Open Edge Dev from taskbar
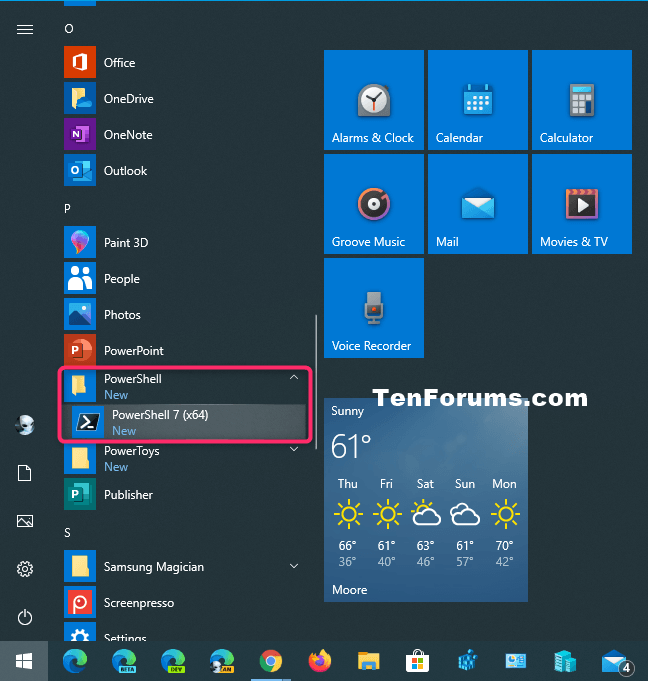The image size is (648, 681). click(173, 661)
